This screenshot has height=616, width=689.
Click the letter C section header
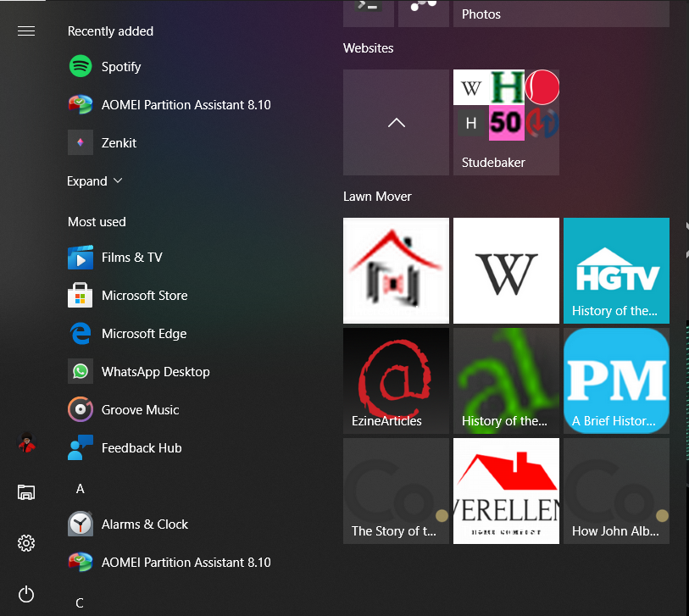(x=80, y=602)
